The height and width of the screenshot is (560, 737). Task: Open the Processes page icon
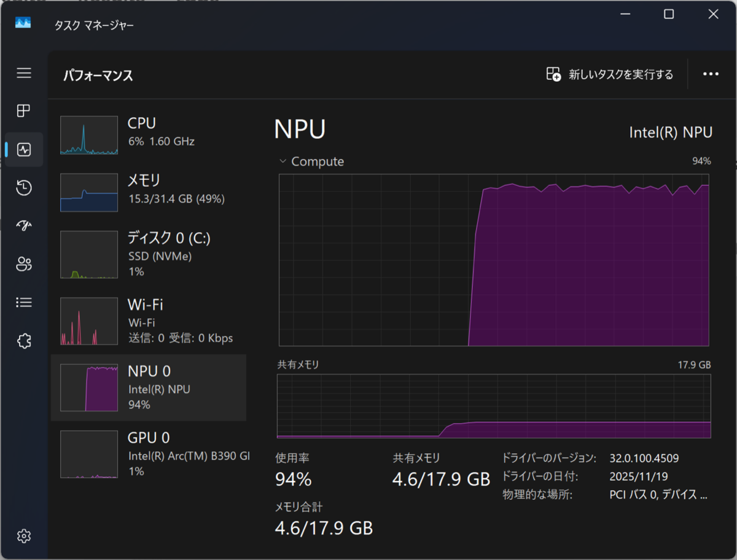[x=24, y=111]
